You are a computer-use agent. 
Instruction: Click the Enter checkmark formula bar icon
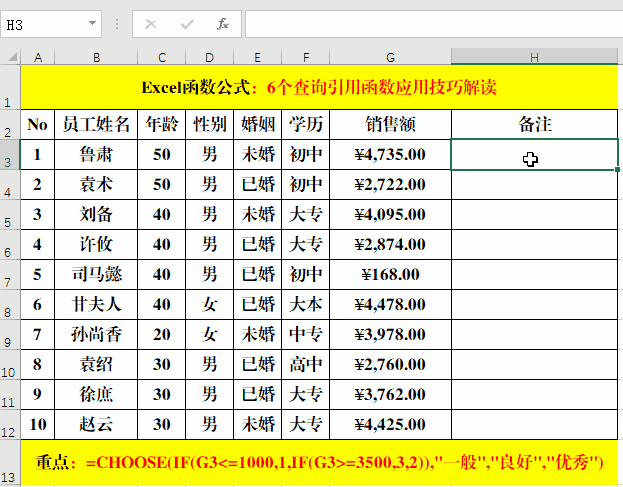(187, 25)
